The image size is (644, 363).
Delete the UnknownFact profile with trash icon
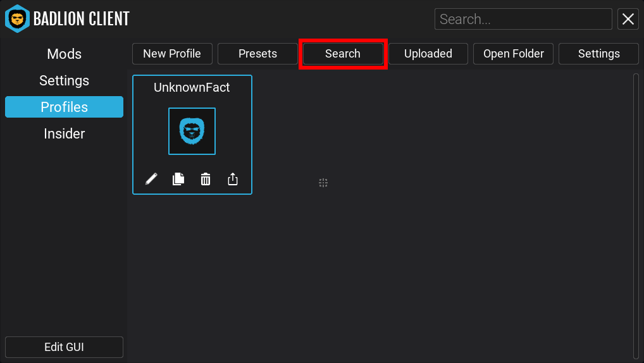(206, 179)
